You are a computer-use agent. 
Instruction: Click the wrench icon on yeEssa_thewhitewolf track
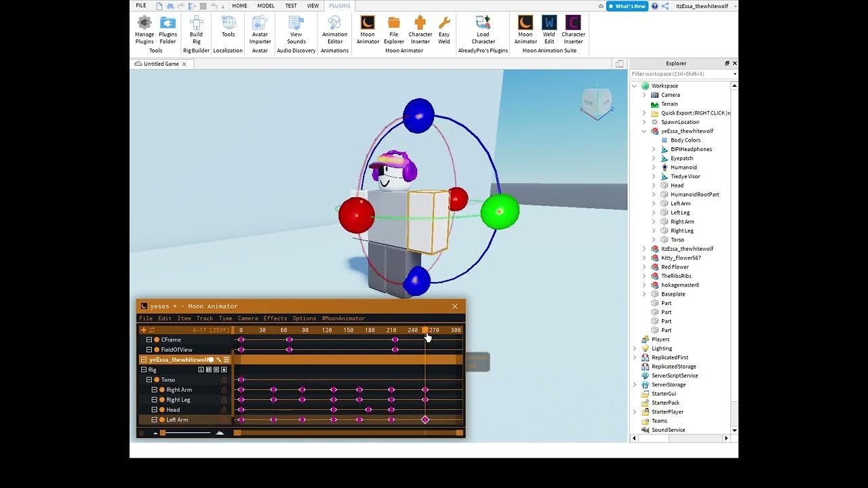click(x=218, y=360)
